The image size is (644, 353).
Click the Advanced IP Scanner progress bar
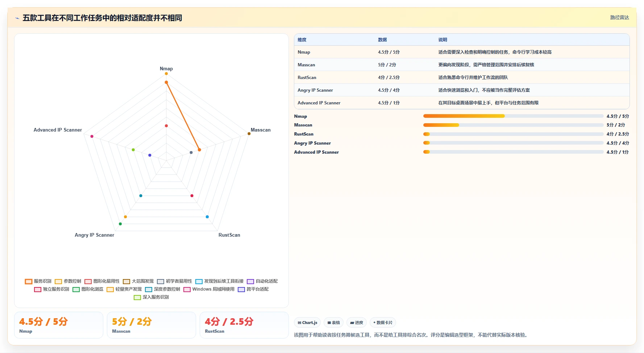point(513,152)
